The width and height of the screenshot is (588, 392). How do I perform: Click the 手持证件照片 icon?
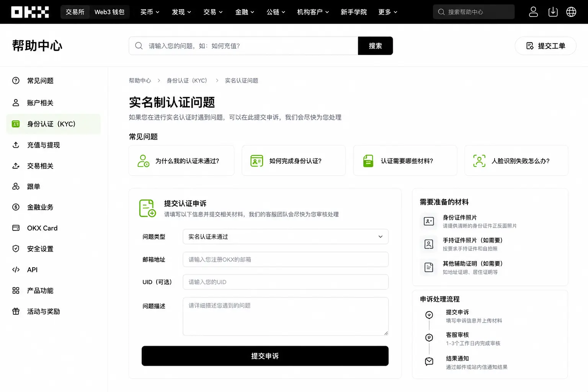coord(429,244)
